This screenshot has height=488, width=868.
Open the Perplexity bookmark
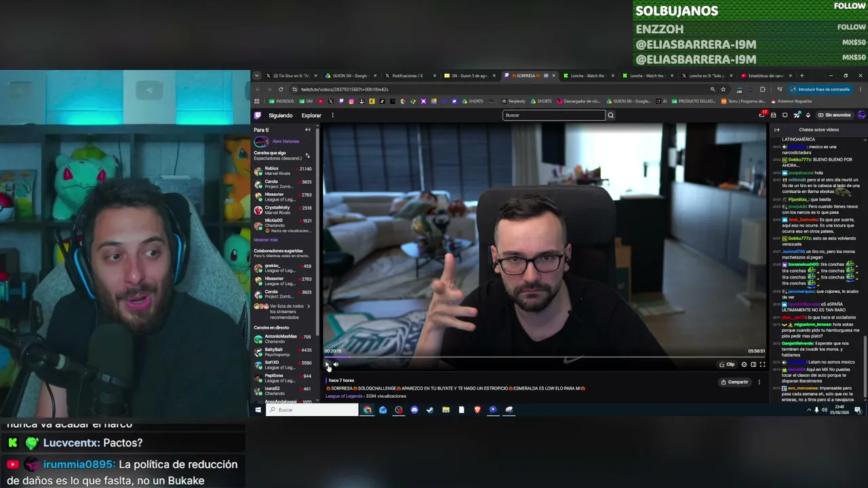513,101
